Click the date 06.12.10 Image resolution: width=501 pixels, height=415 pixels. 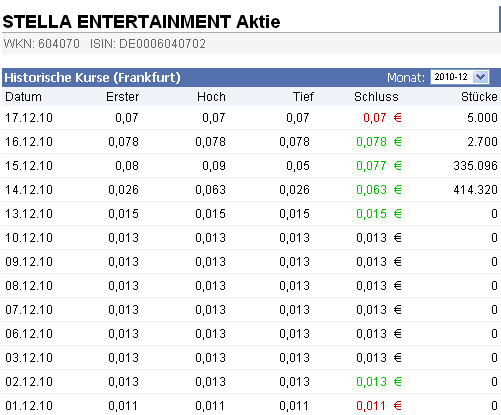click(x=29, y=334)
